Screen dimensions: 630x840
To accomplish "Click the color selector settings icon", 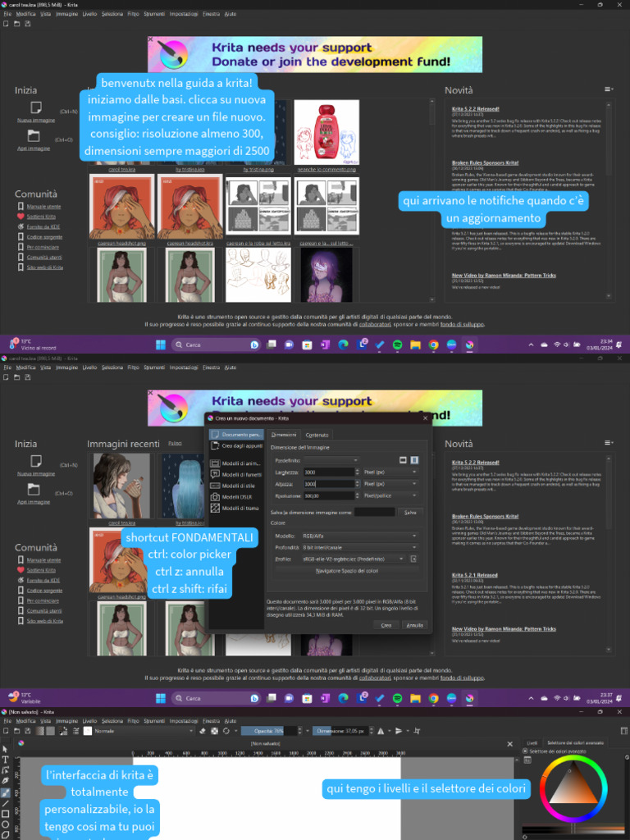I will pos(527,760).
